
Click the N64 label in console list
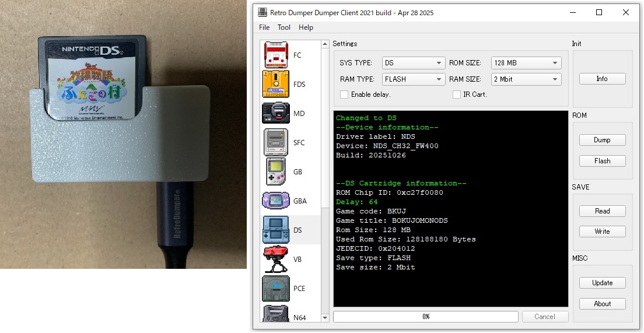299,317
